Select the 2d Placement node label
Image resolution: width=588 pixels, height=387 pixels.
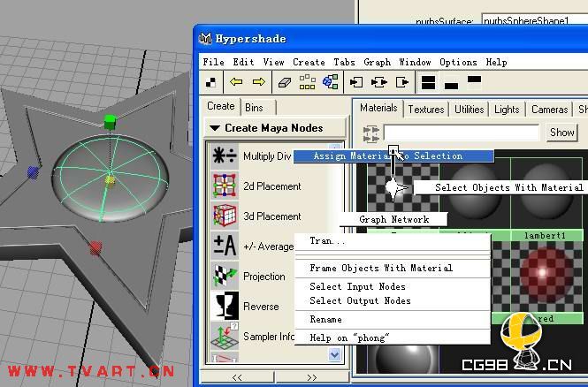pos(271,186)
